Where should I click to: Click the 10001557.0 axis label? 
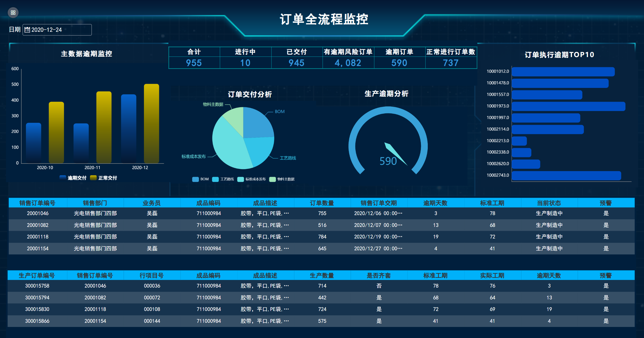coord(498,95)
